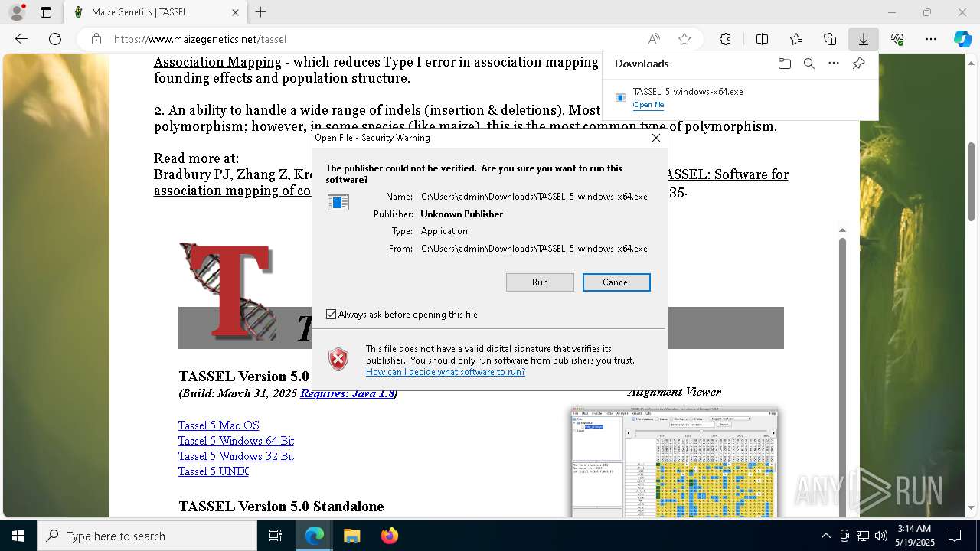Open Browser essentials heart icon
The width and height of the screenshot is (980, 551).
tap(897, 39)
